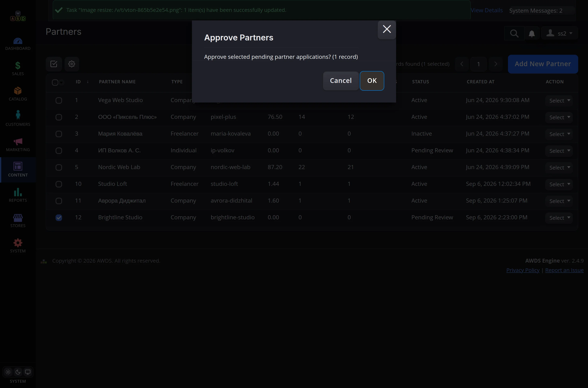This screenshot has width=588, height=388.
Task: Sort by the Partner Name column header
Action: [117, 82]
